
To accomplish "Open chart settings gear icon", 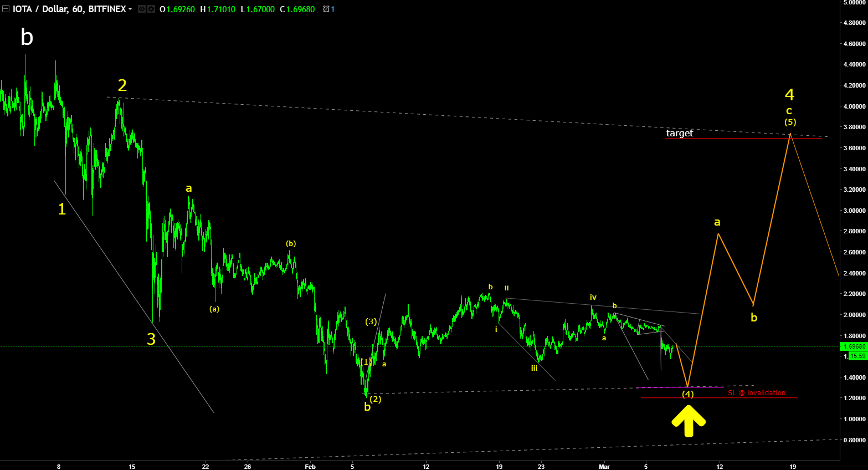I will [x=151, y=9].
